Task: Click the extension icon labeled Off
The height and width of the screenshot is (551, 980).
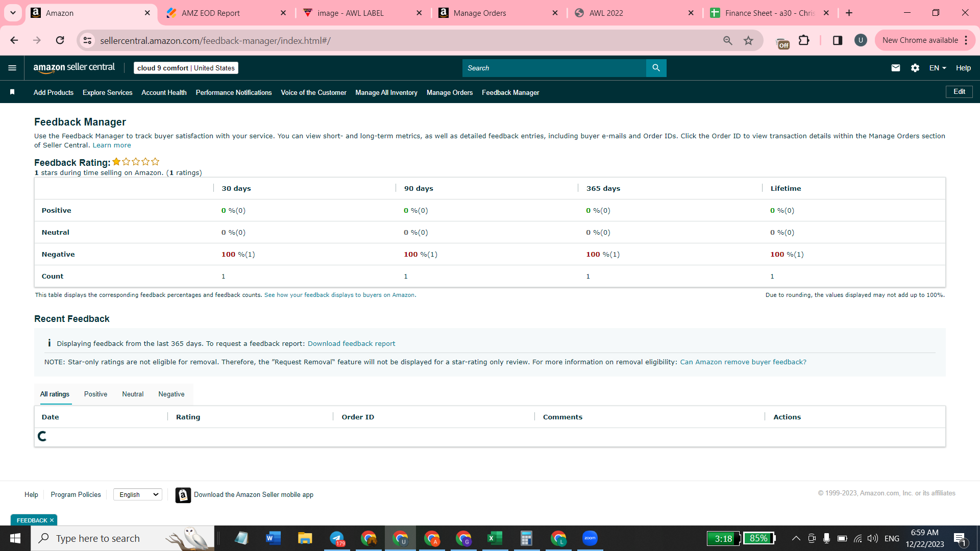Action: (782, 43)
